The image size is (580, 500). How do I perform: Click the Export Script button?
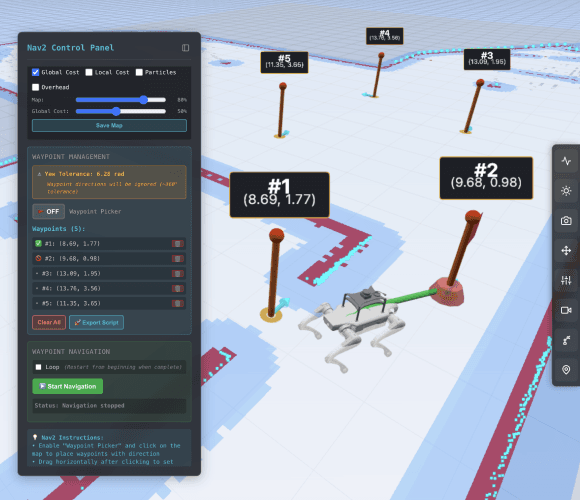(96, 322)
